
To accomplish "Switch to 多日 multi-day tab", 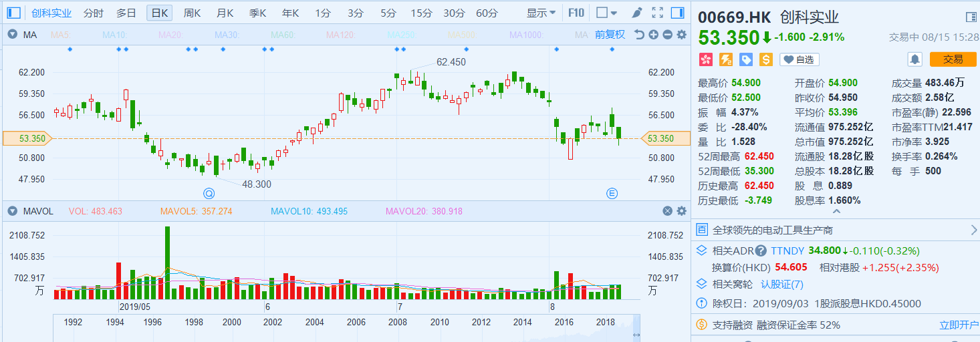I will pos(126,13).
